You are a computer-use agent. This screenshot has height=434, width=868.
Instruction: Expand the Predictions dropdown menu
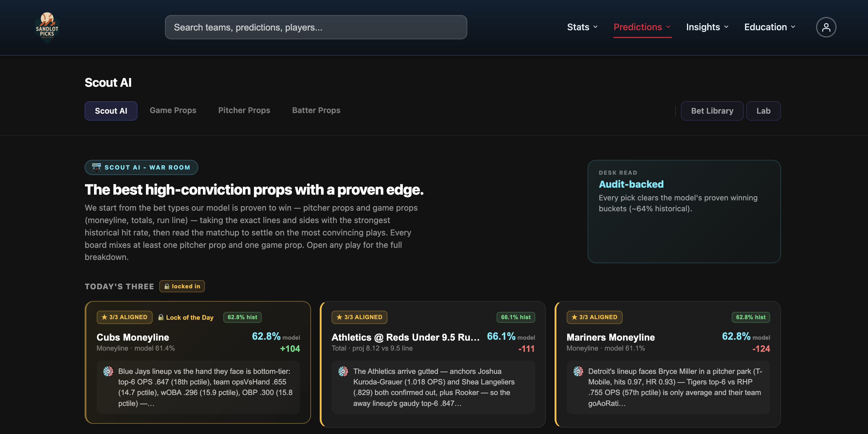point(642,27)
